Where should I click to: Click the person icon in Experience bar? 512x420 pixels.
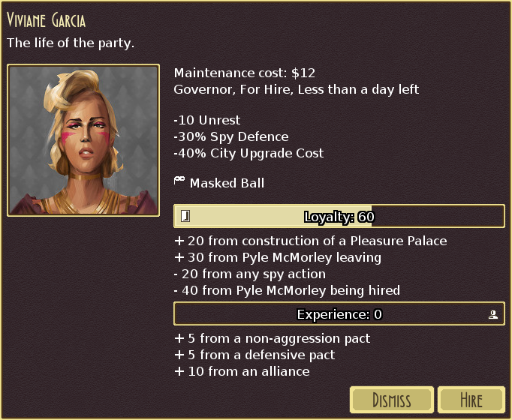(493, 314)
